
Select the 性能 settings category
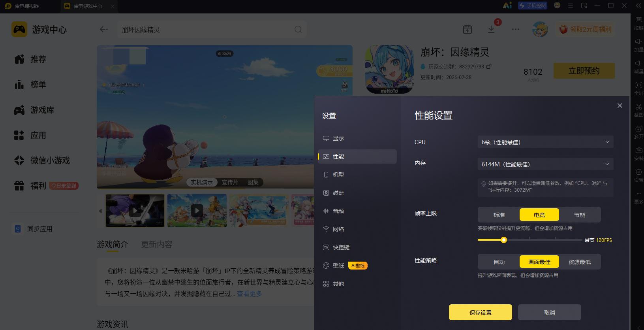357,157
